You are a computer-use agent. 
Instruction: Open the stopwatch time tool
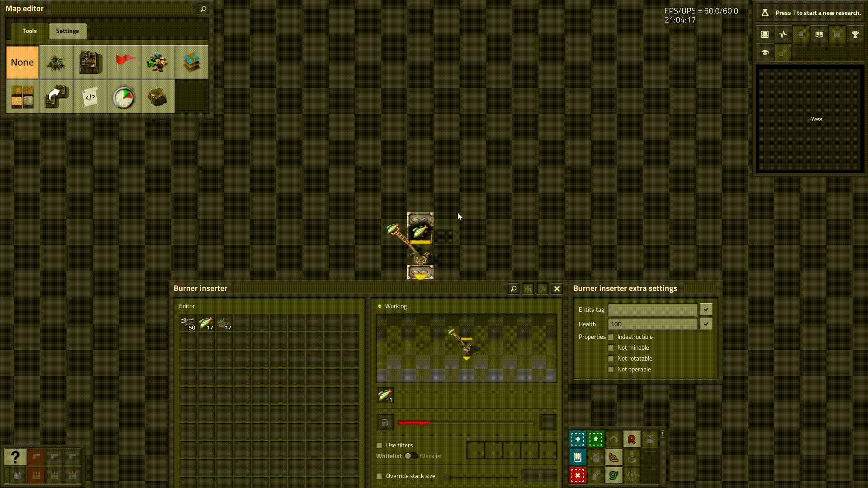tap(124, 97)
